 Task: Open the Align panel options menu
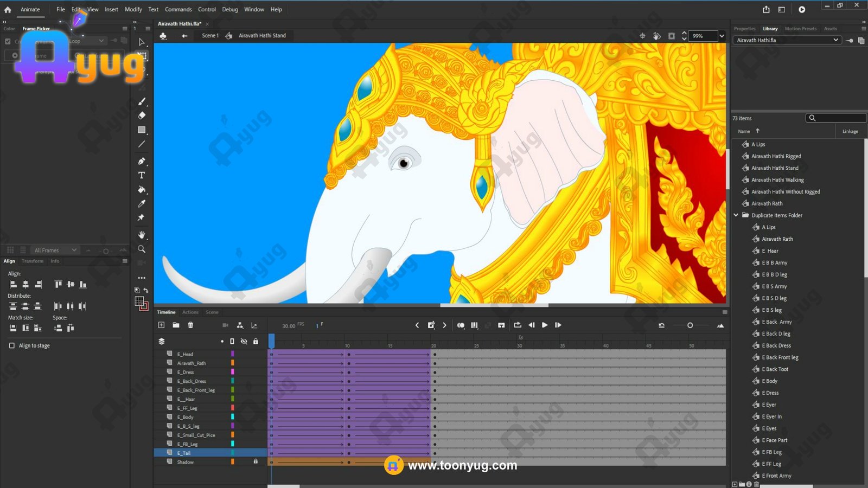click(x=125, y=261)
